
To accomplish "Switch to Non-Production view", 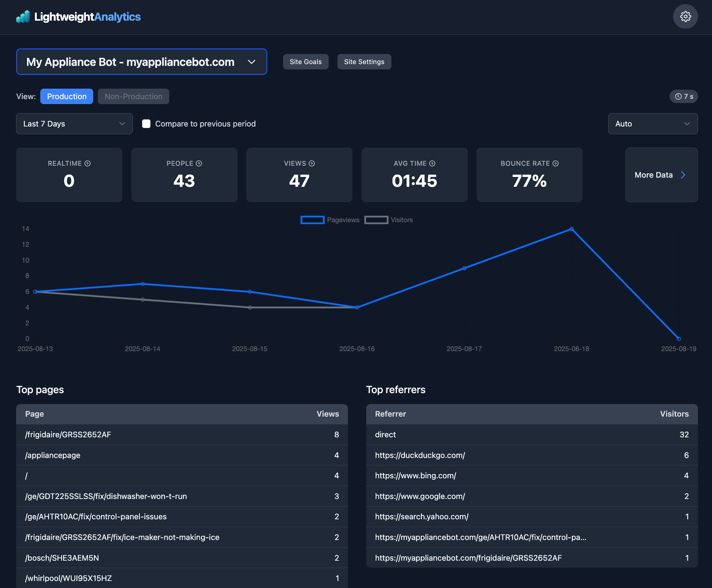I will pos(133,96).
